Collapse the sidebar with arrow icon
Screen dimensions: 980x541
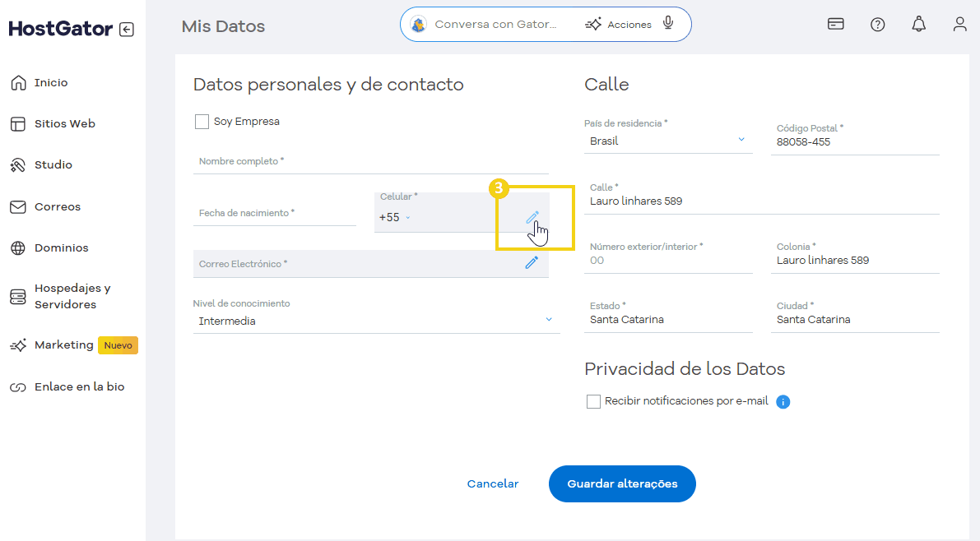126,30
